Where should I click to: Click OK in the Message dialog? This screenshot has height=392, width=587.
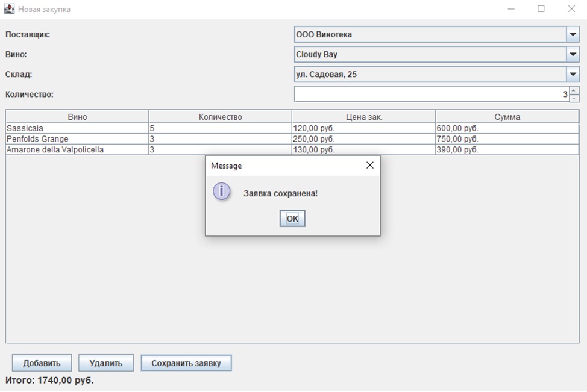point(292,219)
